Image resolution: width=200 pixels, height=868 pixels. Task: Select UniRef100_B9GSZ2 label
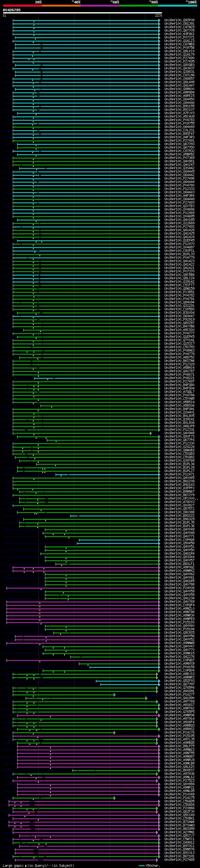(x=179, y=515)
